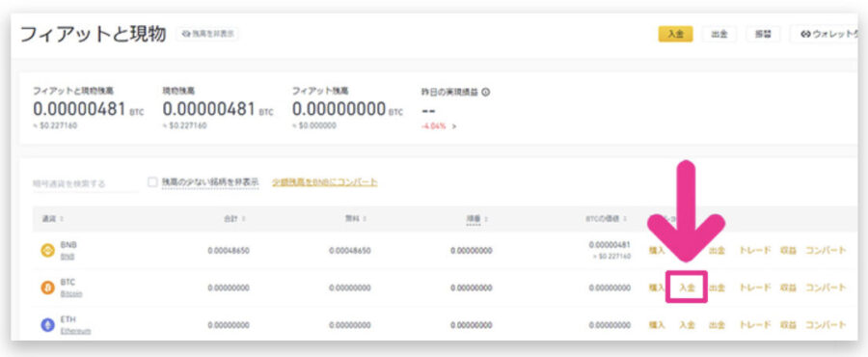Sort the table by 通貨 column

tap(53, 219)
